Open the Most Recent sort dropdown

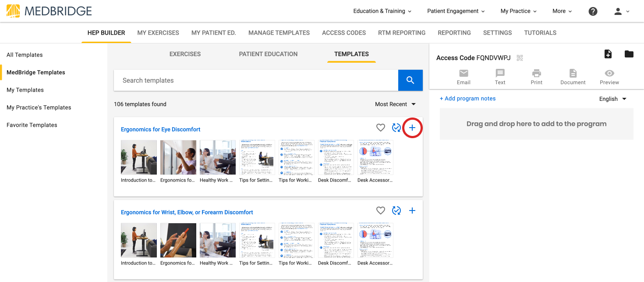pos(395,104)
